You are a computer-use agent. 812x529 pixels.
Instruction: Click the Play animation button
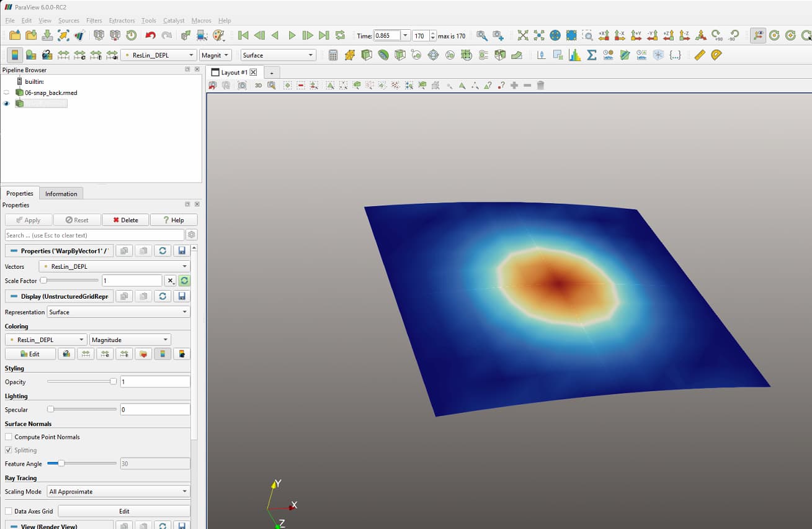pos(292,36)
